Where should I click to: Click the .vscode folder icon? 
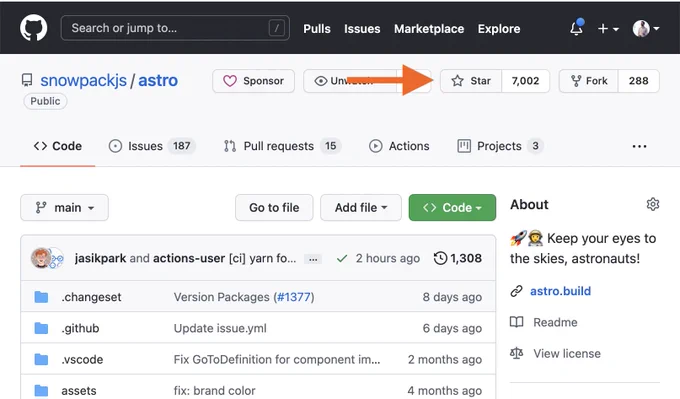41,360
